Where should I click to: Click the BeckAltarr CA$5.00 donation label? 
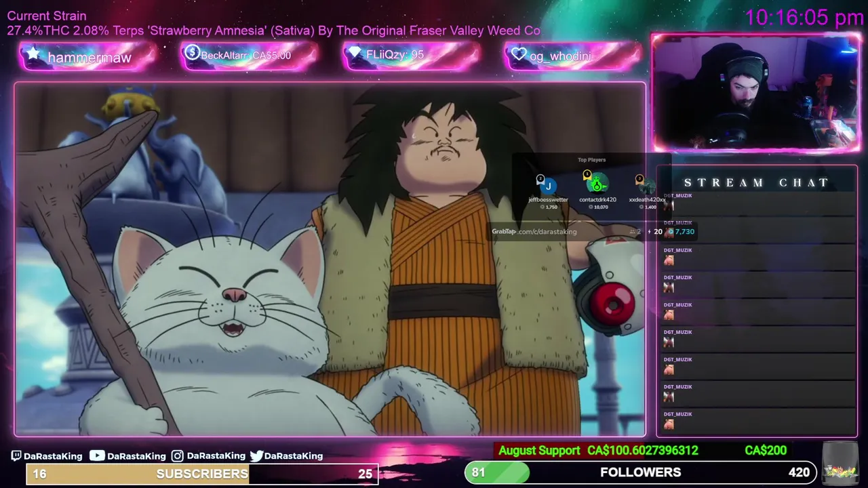click(x=245, y=56)
